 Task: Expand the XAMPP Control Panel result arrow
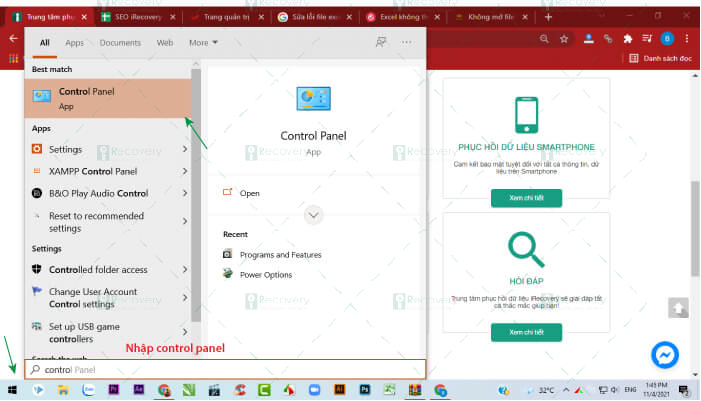(185, 171)
